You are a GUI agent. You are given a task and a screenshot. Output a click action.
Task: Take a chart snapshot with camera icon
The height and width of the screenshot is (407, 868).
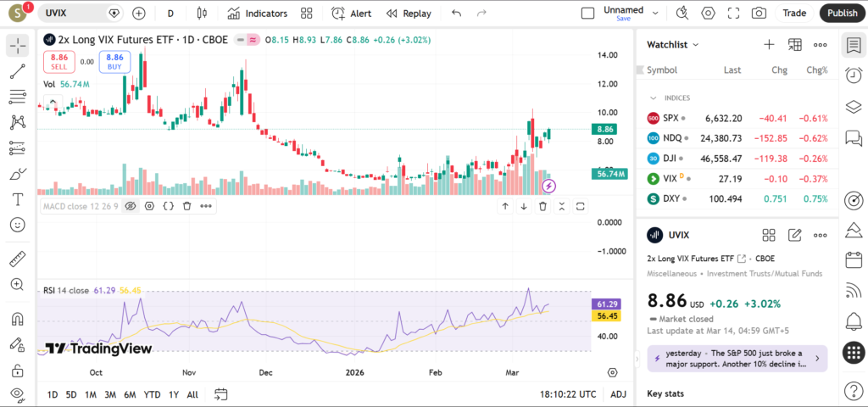tap(759, 14)
